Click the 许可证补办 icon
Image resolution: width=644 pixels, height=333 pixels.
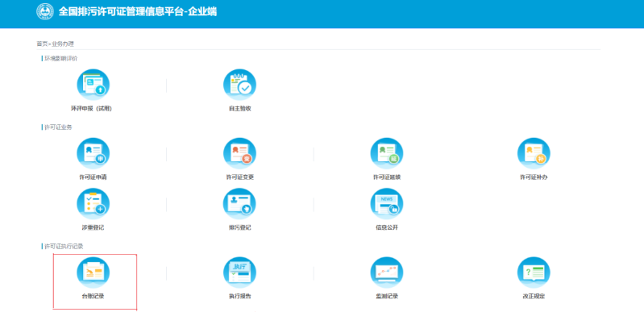(x=533, y=153)
